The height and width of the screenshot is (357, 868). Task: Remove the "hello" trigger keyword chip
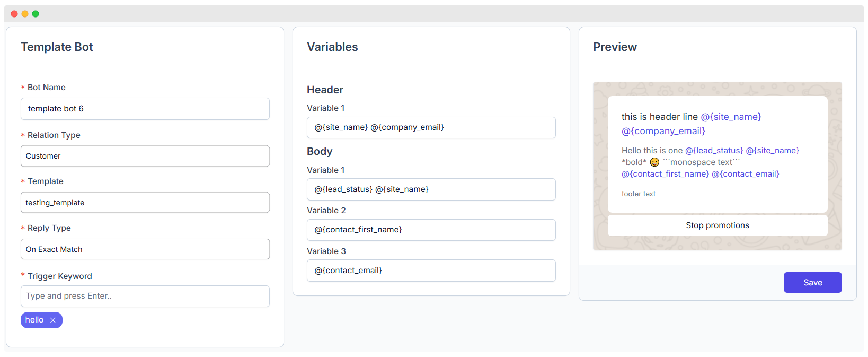click(x=53, y=320)
